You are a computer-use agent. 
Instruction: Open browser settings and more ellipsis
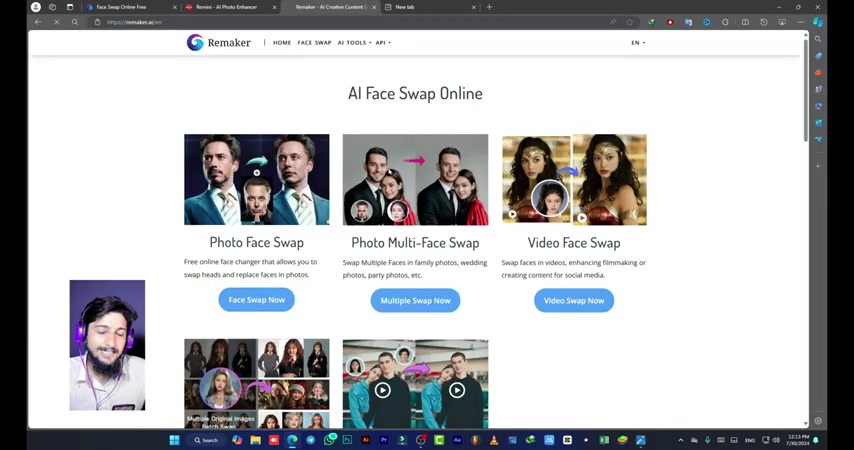[800, 22]
